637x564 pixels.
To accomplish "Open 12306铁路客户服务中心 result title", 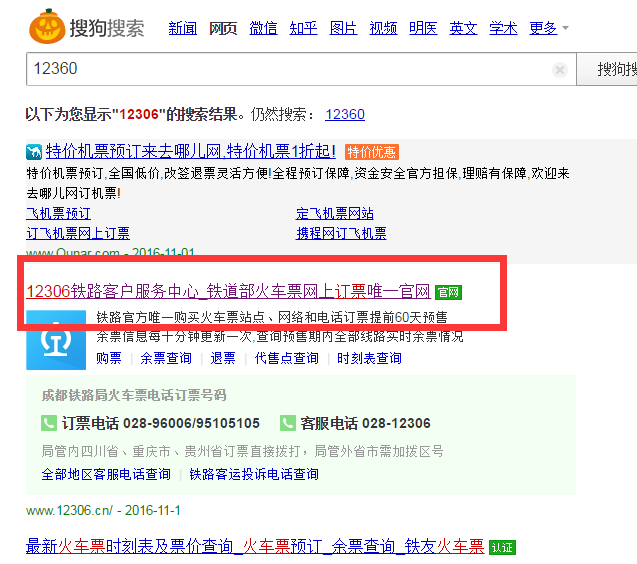I will (x=228, y=292).
